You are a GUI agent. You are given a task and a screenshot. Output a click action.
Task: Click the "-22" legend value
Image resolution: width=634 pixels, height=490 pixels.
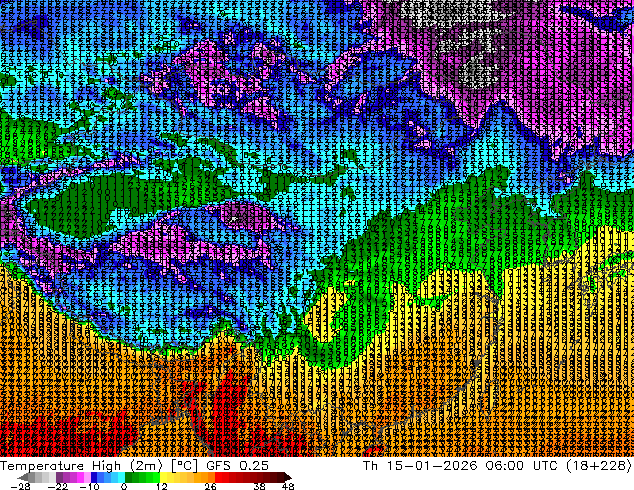[x=58, y=486]
